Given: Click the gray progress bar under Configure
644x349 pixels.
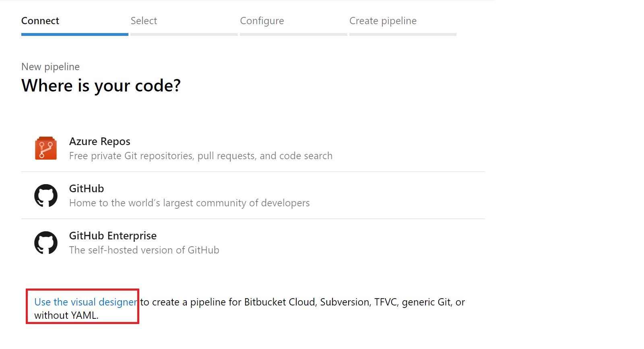Looking at the screenshot, I should coord(293,35).
